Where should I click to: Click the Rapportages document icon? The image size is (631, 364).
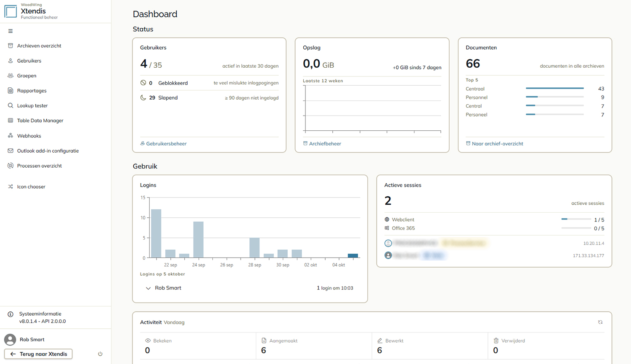pyautogui.click(x=11, y=90)
